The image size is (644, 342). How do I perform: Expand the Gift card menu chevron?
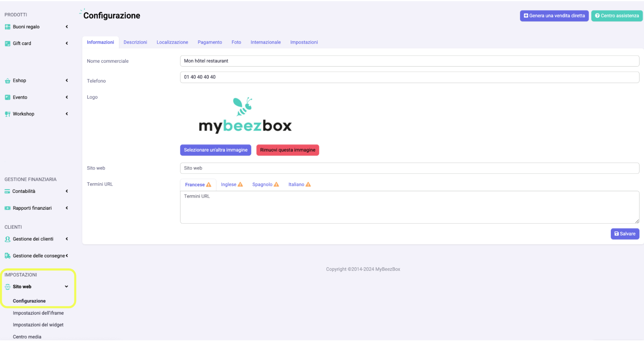click(67, 44)
